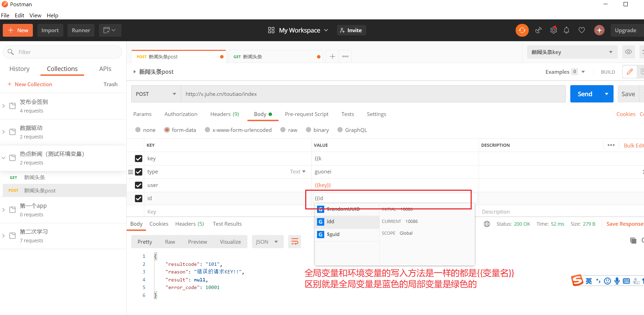Click the Sogou microphone icon
This screenshot has height=315, width=644.
(x=617, y=281)
